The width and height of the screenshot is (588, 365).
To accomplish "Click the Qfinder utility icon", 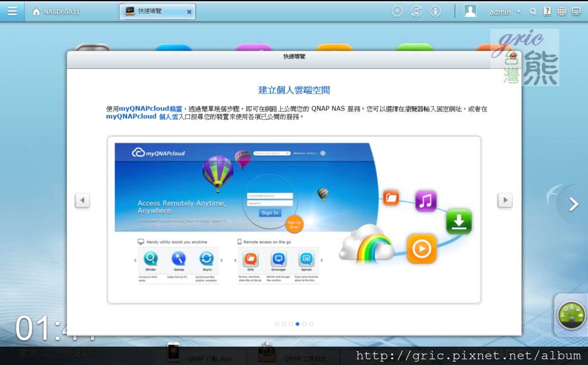I will pyautogui.click(x=150, y=258).
